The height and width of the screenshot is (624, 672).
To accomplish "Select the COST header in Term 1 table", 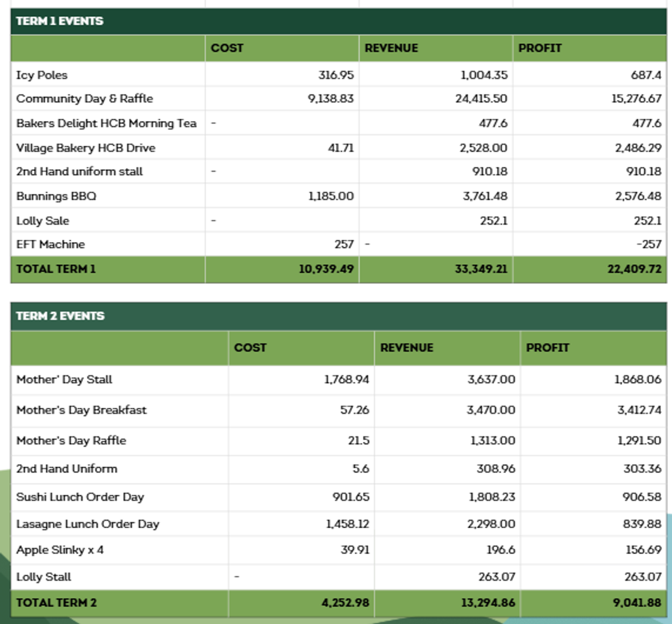I will tap(227, 48).
